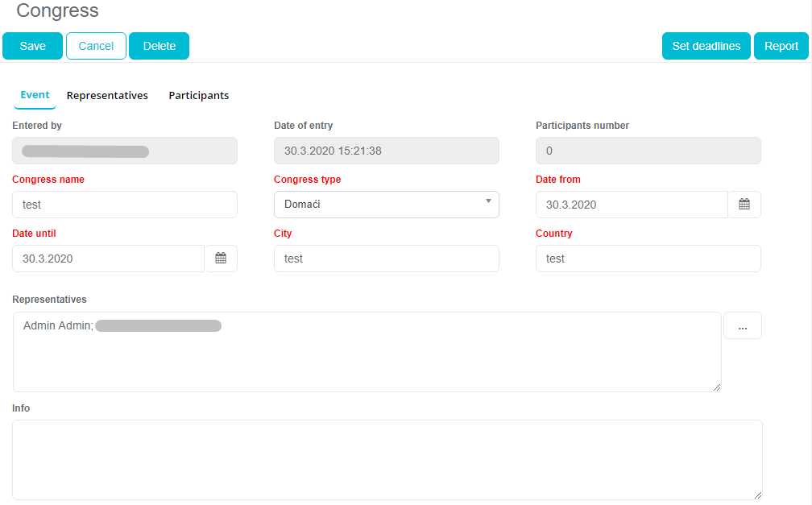Open the Date until calendar picker
The height and width of the screenshot is (505, 812).
tap(221, 259)
